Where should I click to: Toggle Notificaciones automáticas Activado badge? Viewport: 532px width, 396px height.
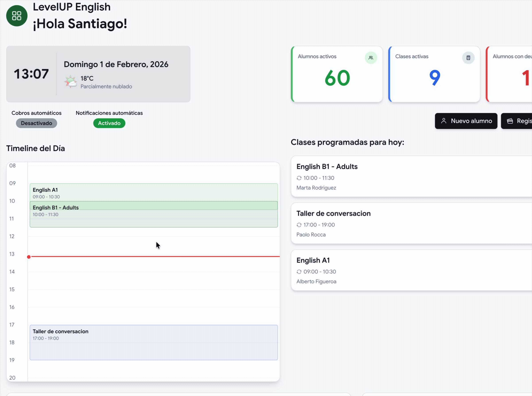[x=109, y=123]
